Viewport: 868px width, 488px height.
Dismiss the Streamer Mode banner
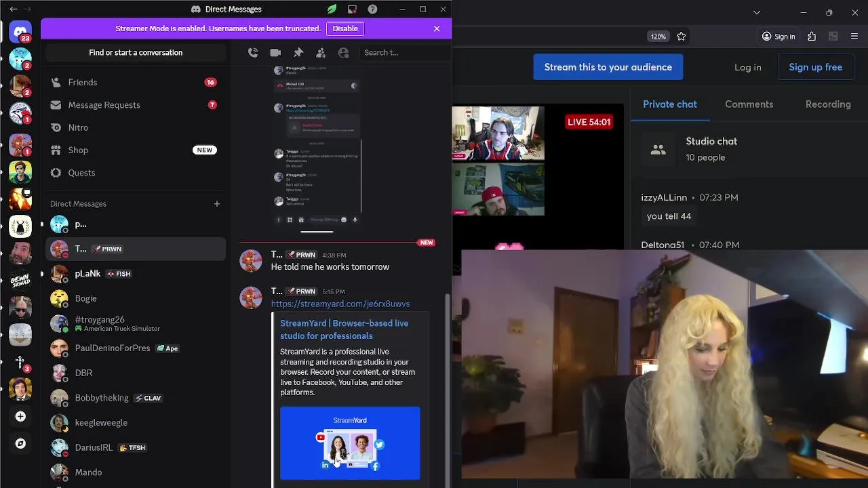pyautogui.click(x=437, y=28)
